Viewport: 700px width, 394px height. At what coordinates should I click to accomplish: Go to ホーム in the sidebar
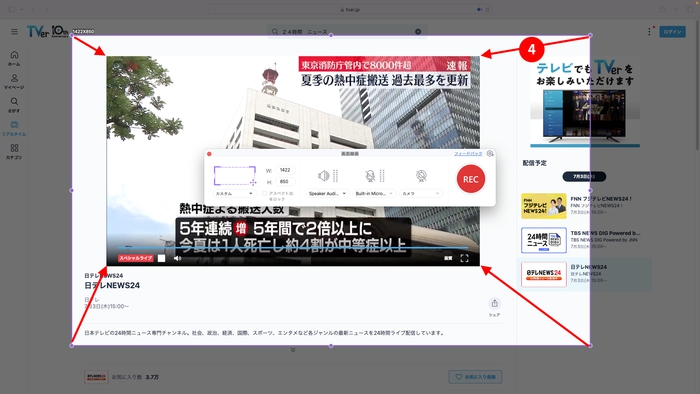coord(14,58)
